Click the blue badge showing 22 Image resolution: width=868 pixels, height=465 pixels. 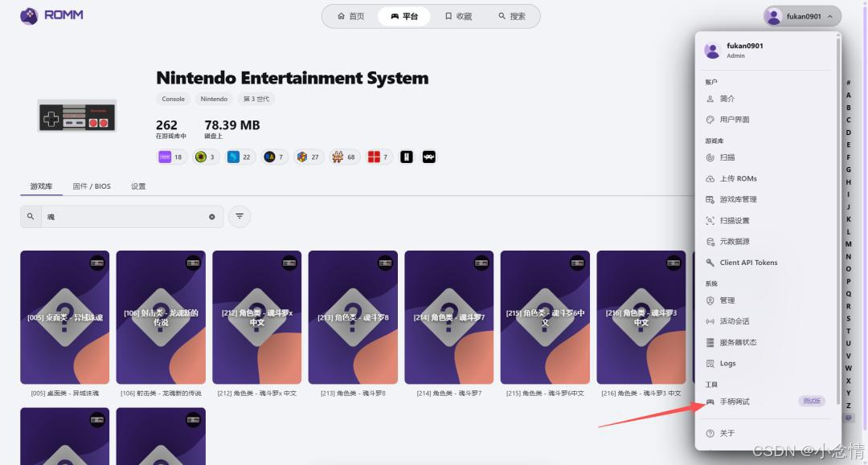click(x=240, y=157)
